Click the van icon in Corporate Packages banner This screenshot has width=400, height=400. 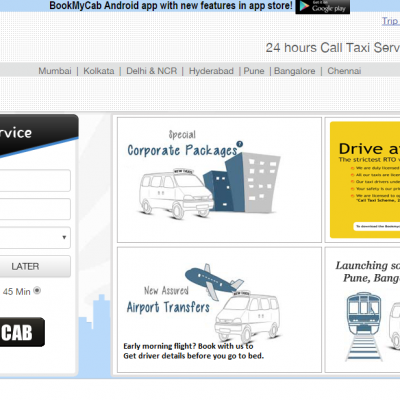(176, 194)
